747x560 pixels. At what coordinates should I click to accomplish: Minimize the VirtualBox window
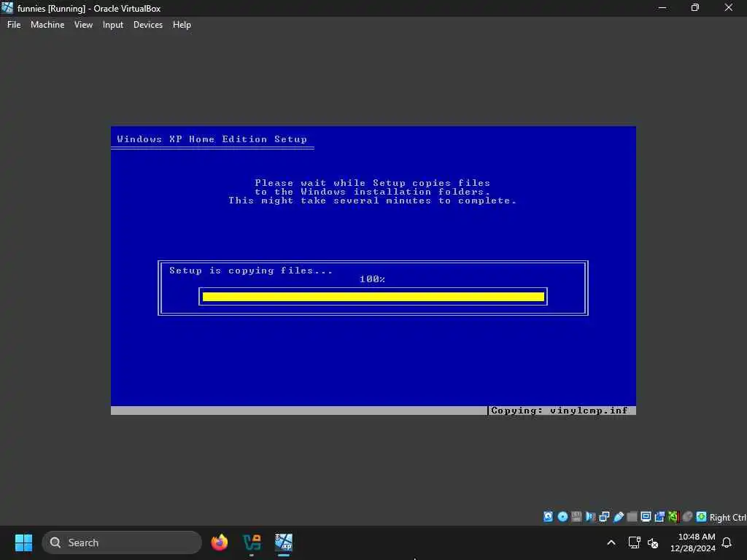pos(662,8)
